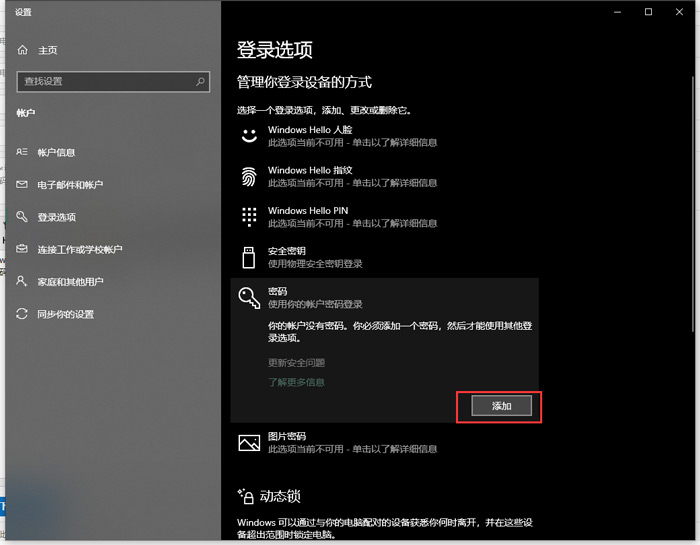The height and width of the screenshot is (545, 700).
Task: Click the dynamic lock icon
Action: point(246,496)
